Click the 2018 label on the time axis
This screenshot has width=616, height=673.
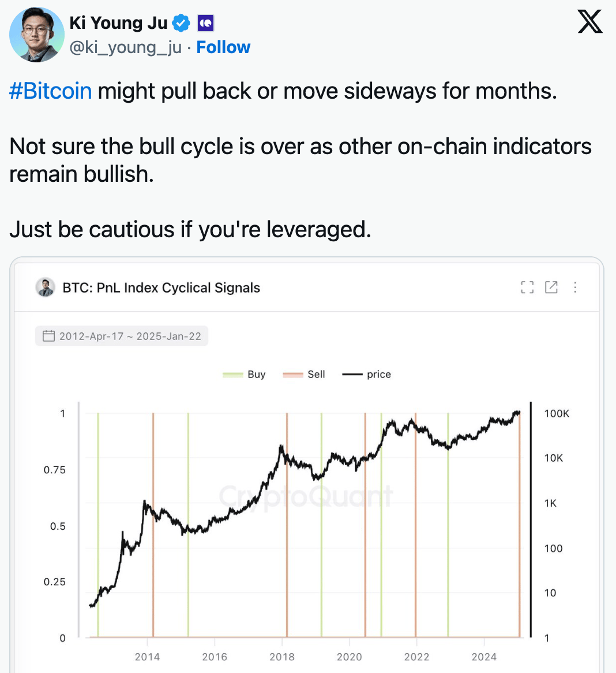point(282,657)
